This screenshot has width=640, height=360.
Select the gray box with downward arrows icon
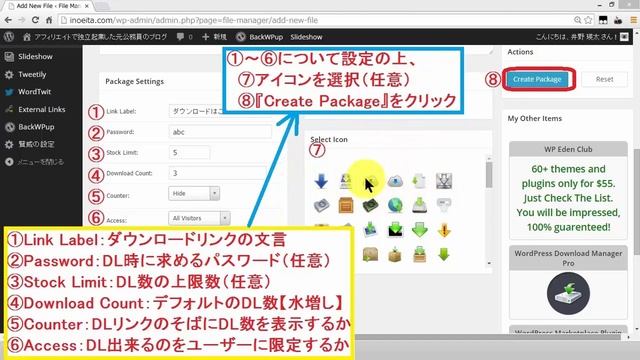pos(444,181)
